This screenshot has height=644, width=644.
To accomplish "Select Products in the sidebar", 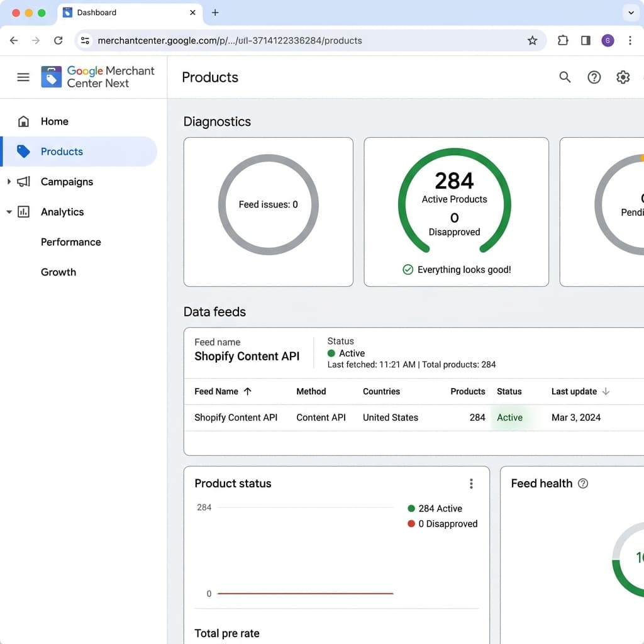I will pyautogui.click(x=80, y=152).
